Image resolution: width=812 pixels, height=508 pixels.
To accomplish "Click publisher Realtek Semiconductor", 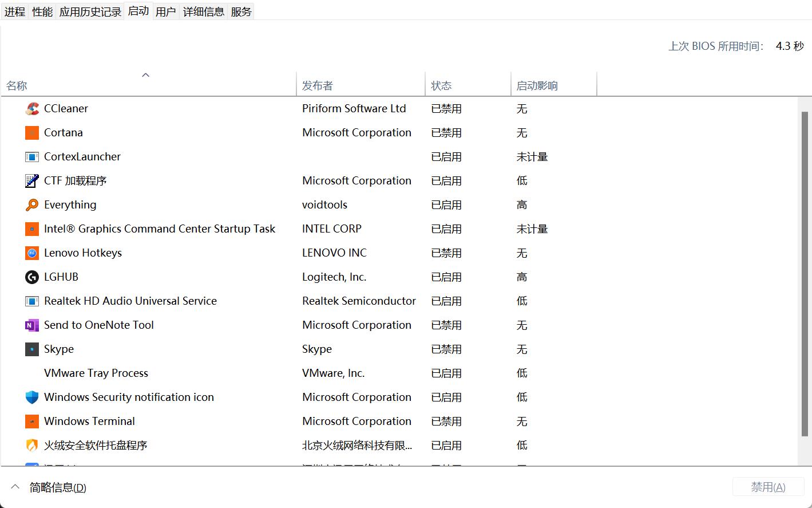I will pyautogui.click(x=359, y=301).
